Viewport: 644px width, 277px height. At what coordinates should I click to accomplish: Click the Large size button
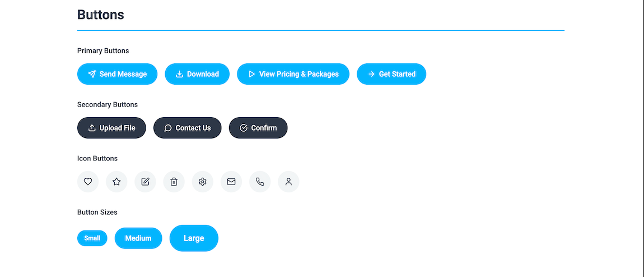tap(194, 238)
